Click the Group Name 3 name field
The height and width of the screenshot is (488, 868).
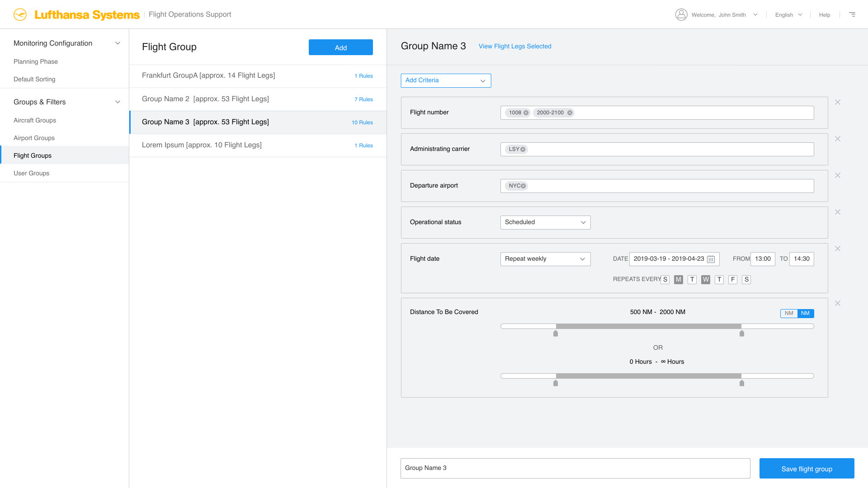[x=576, y=469]
